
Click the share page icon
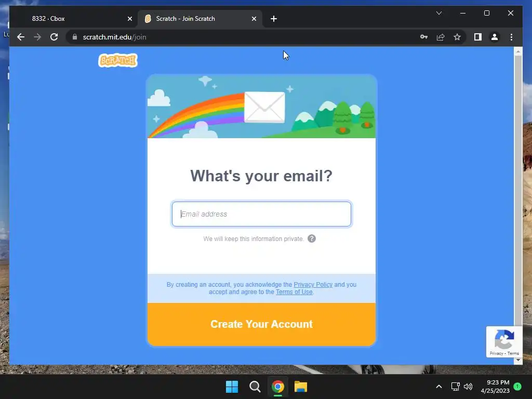441,37
